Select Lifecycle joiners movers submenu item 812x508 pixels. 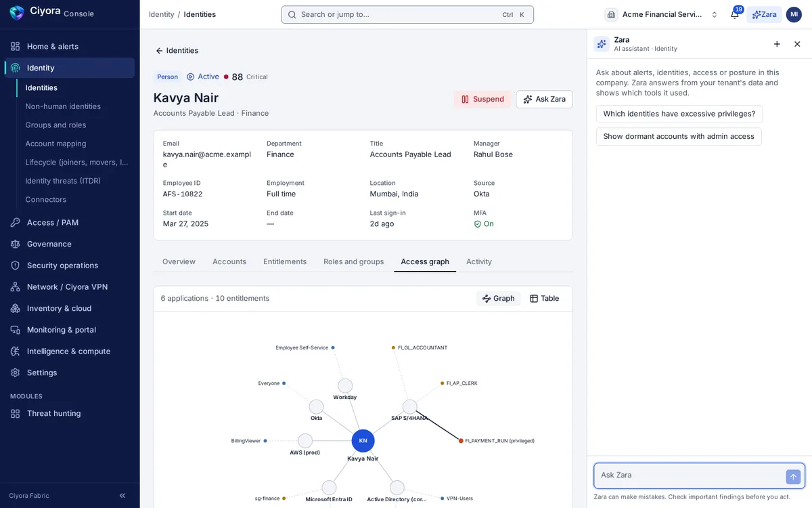coord(76,162)
